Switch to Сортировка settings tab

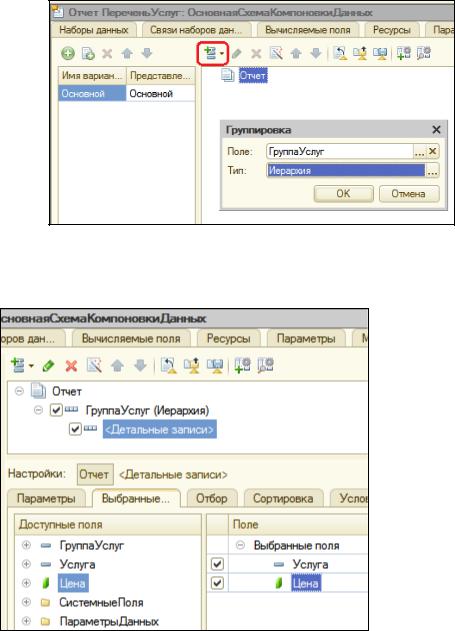click(283, 498)
